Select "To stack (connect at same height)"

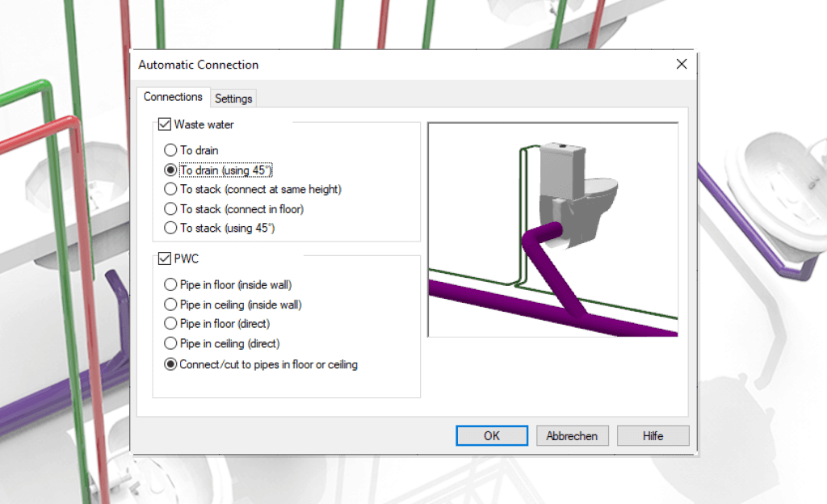tap(170, 189)
